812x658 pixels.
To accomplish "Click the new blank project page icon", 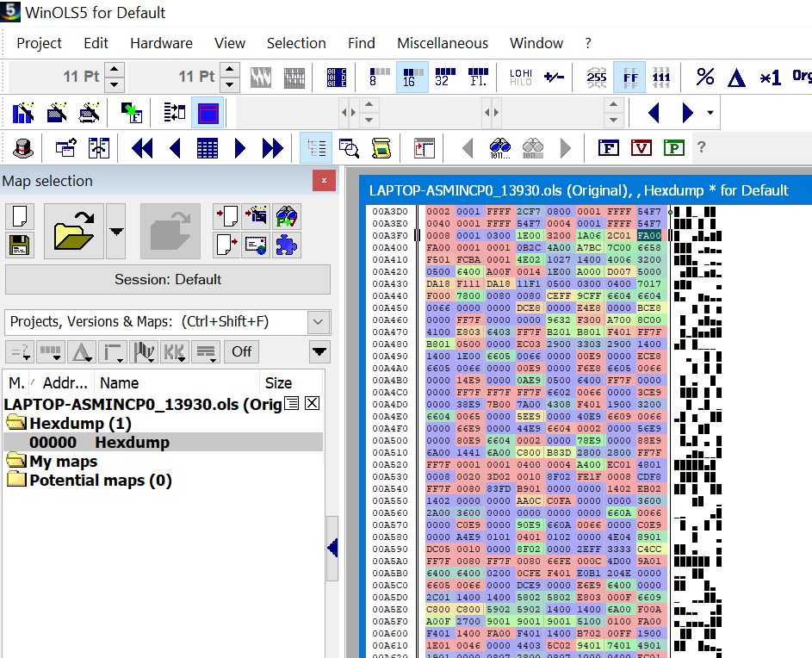I will (x=21, y=216).
